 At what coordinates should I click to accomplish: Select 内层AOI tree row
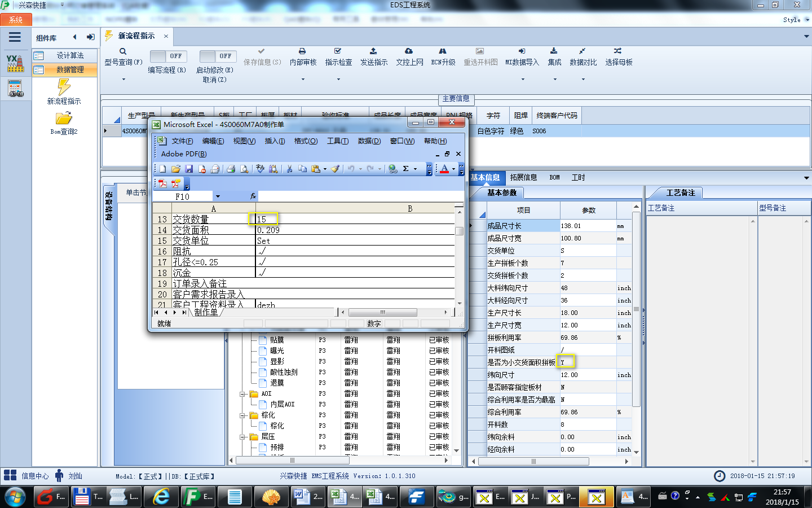coord(282,404)
